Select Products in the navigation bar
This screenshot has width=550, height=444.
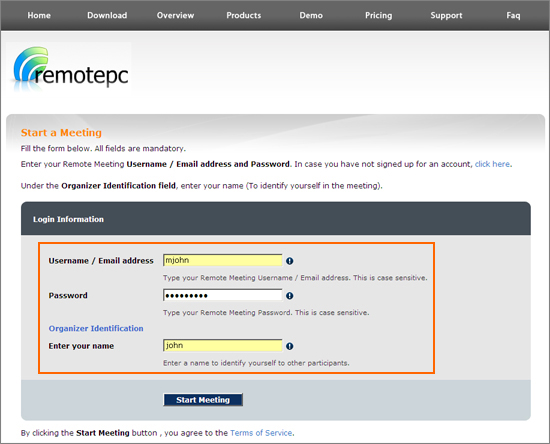[244, 15]
